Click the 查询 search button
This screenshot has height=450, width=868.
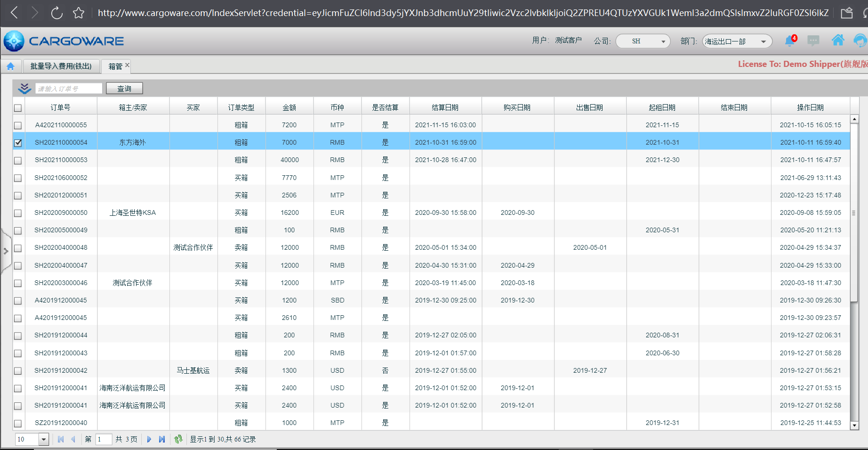pyautogui.click(x=124, y=89)
